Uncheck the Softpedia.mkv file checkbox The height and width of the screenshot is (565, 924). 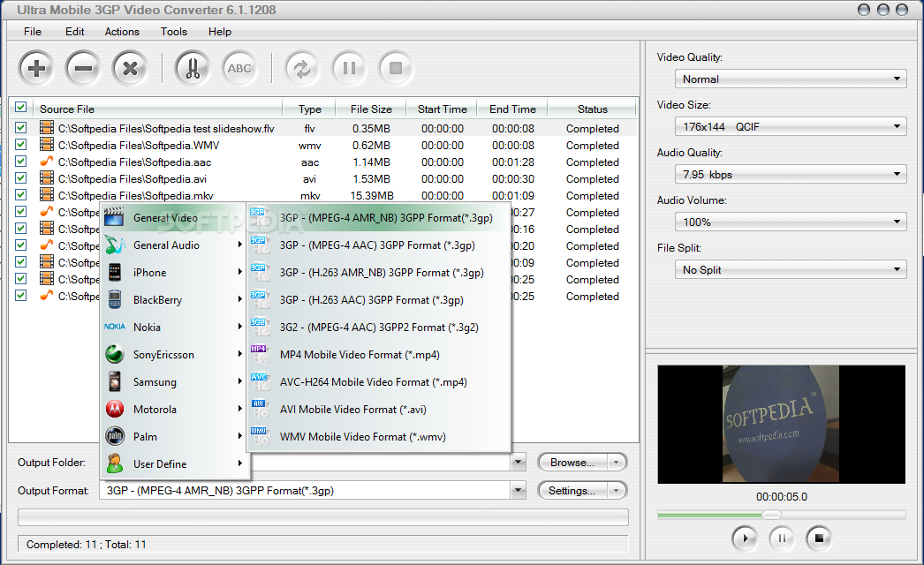click(21, 194)
